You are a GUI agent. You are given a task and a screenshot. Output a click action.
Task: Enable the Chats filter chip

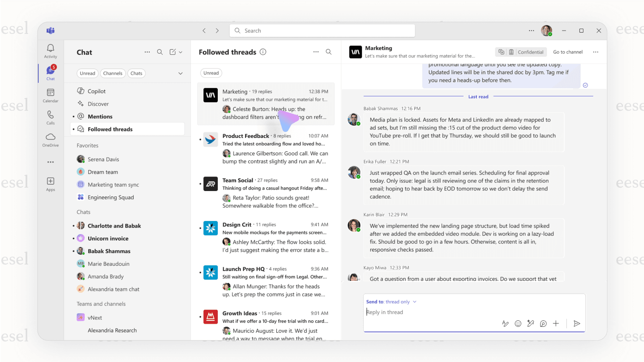[x=136, y=73]
